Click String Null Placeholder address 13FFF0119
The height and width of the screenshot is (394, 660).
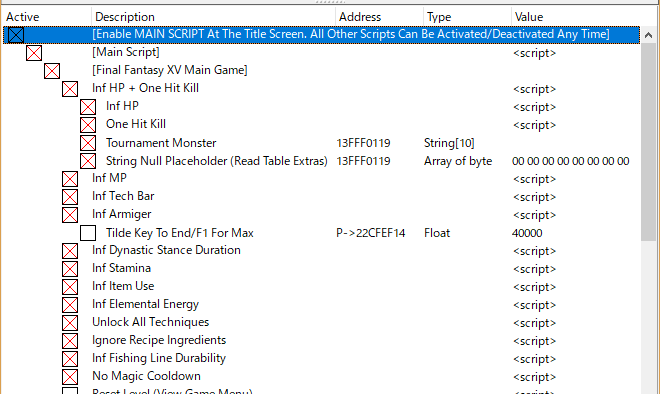pyautogui.click(x=363, y=161)
